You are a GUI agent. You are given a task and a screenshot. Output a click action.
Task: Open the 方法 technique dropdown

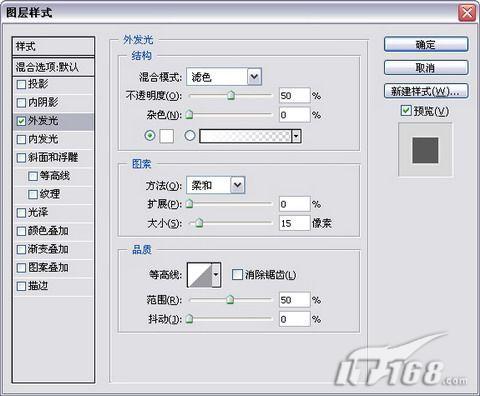click(216, 185)
